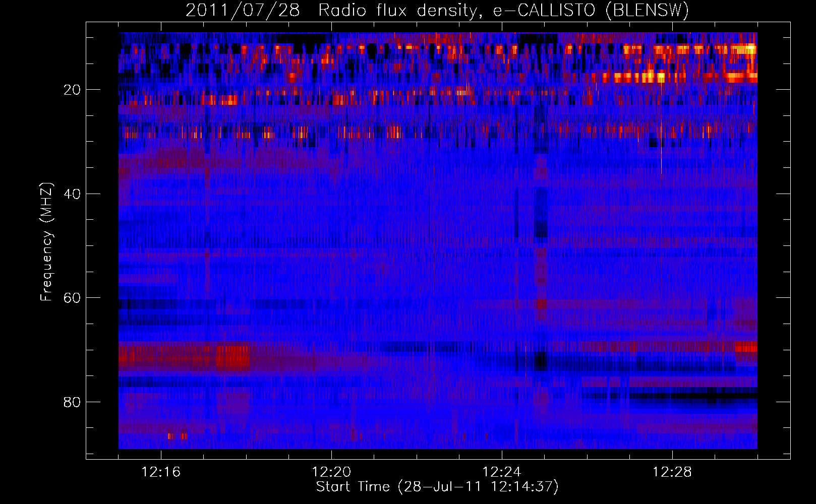
Task: Click the plot title '2011/07/28 Radio flux density'
Action: tap(437, 10)
